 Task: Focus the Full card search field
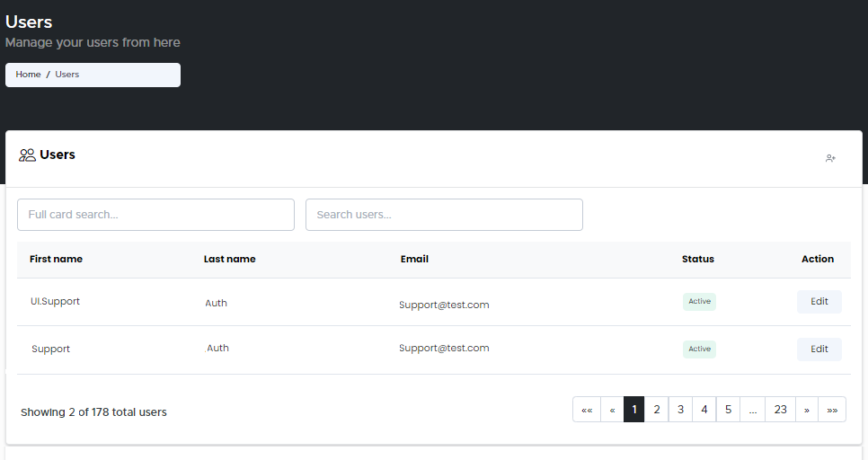point(155,215)
